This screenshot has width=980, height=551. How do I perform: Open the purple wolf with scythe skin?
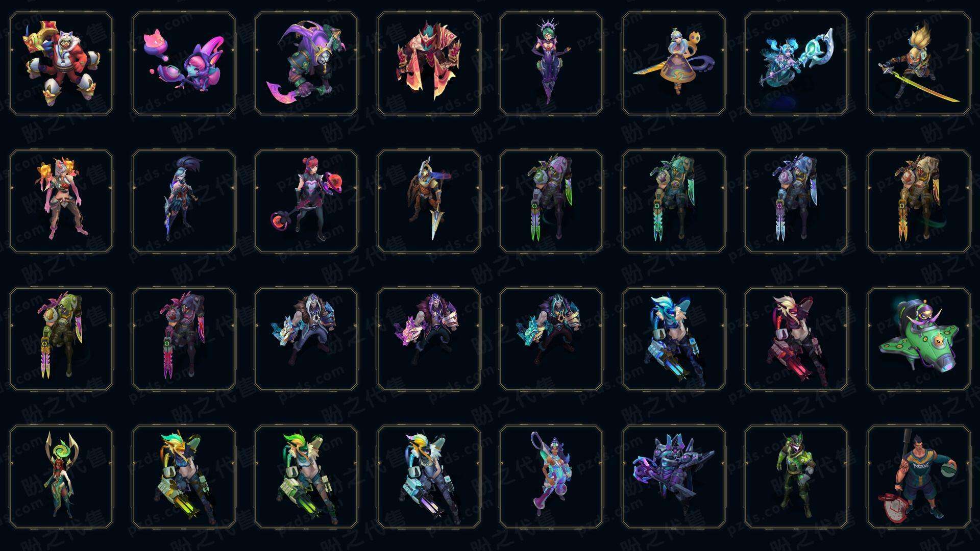306,63
